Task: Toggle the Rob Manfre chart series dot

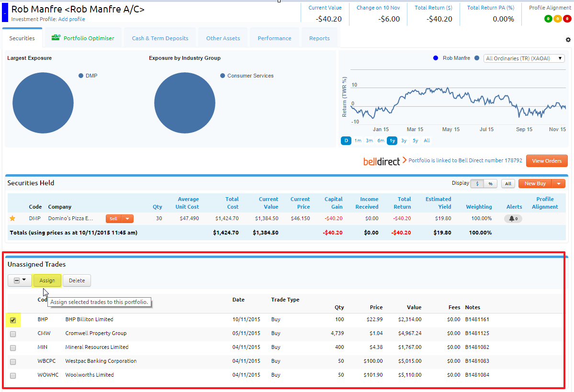Action: click(x=436, y=58)
